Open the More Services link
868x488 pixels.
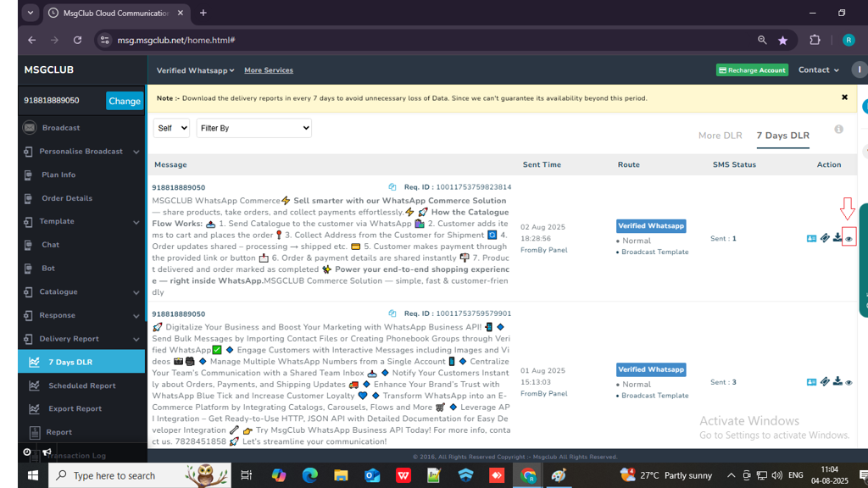click(269, 70)
